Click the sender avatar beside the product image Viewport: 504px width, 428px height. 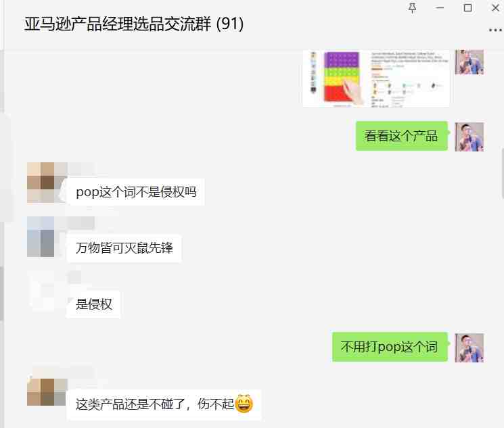pos(469,62)
